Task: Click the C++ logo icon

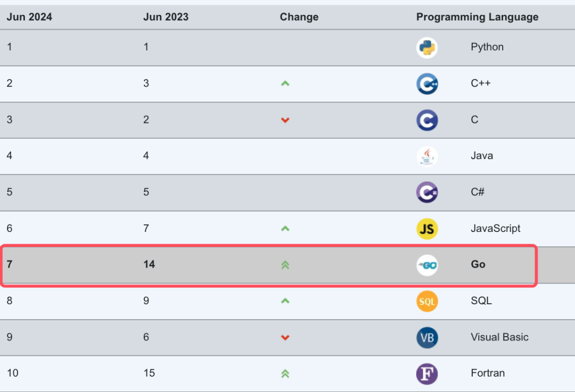Action: [x=427, y=84]
